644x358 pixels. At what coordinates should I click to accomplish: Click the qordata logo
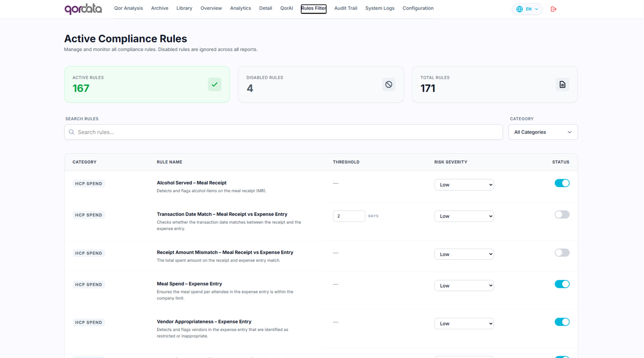click(83, 9)
